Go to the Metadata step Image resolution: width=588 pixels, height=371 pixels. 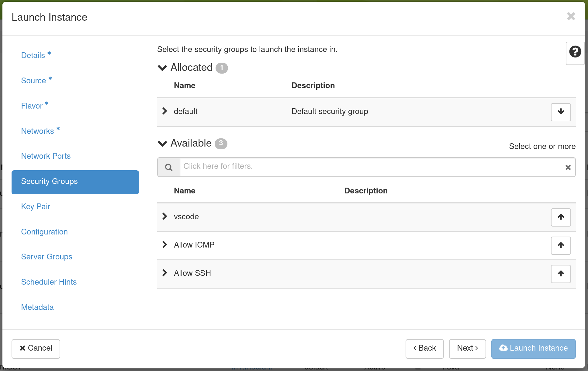37,307
